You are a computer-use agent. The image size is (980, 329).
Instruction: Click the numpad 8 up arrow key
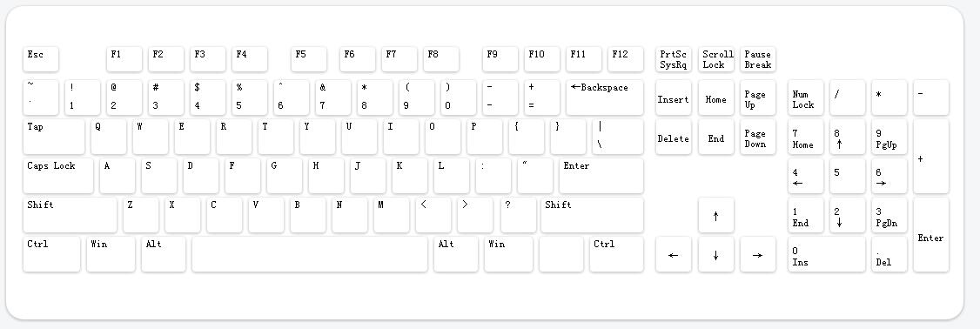click(x=848, y=137)
